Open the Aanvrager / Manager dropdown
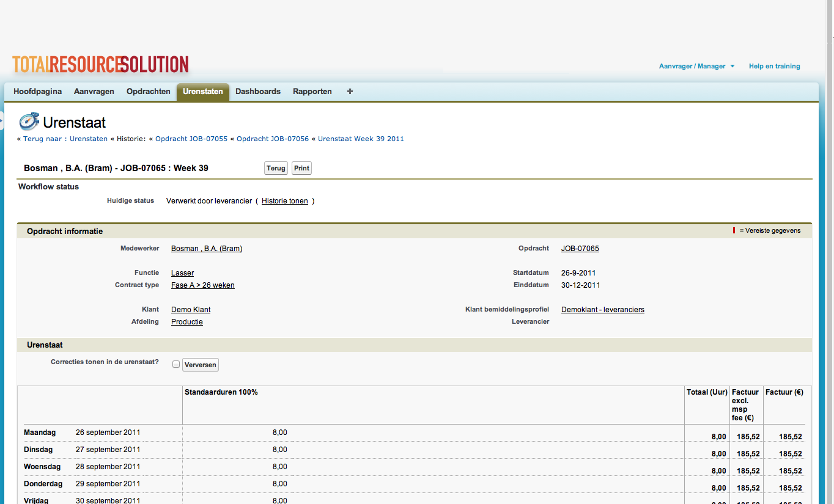 point(696,66)
